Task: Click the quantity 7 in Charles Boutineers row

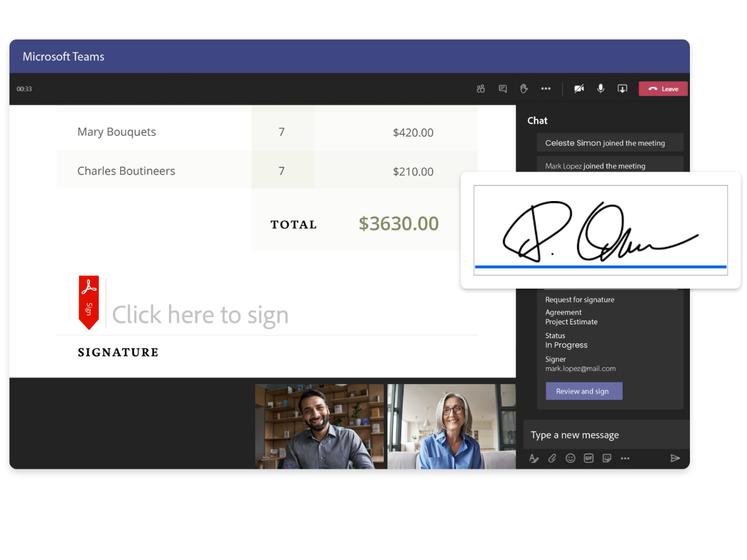Action: (x=282, y=171)
